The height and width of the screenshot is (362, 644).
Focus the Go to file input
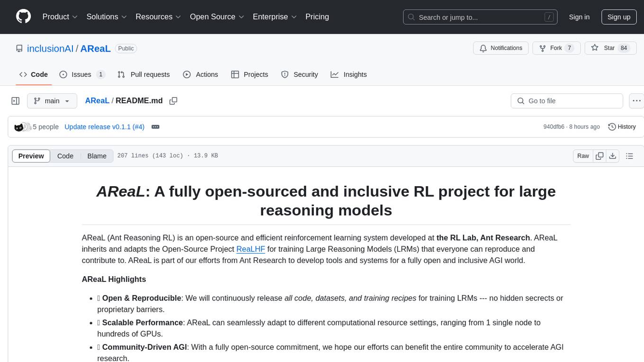[567, 101]
